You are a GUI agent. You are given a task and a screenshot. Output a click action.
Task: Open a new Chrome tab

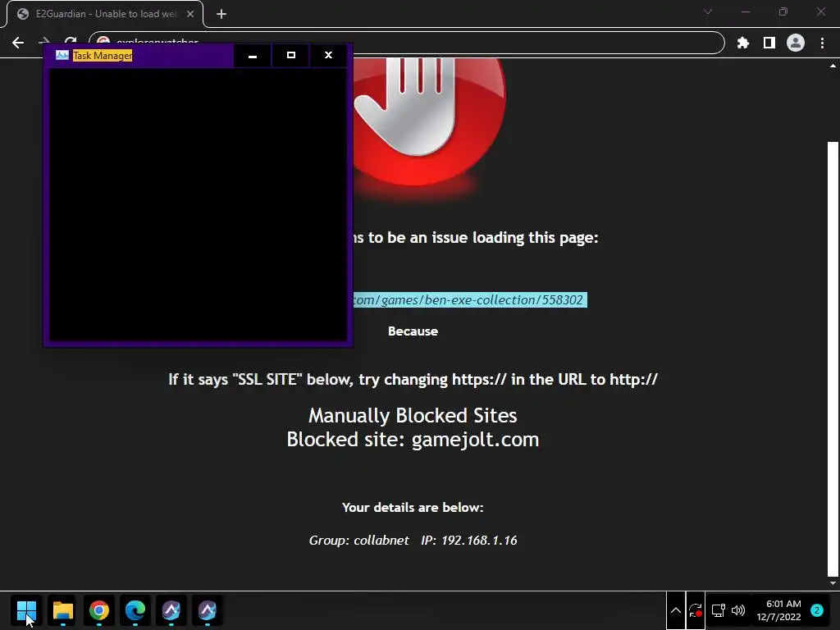(x=221, y=14)
